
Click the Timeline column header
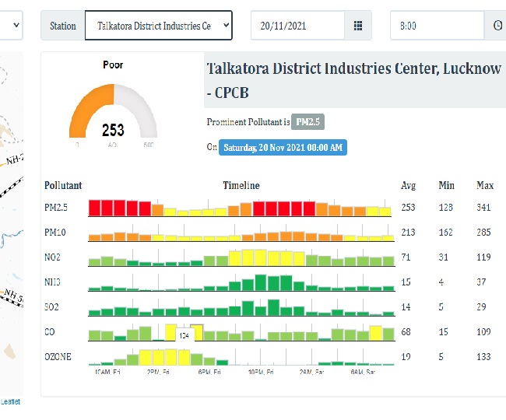[241, 185]
